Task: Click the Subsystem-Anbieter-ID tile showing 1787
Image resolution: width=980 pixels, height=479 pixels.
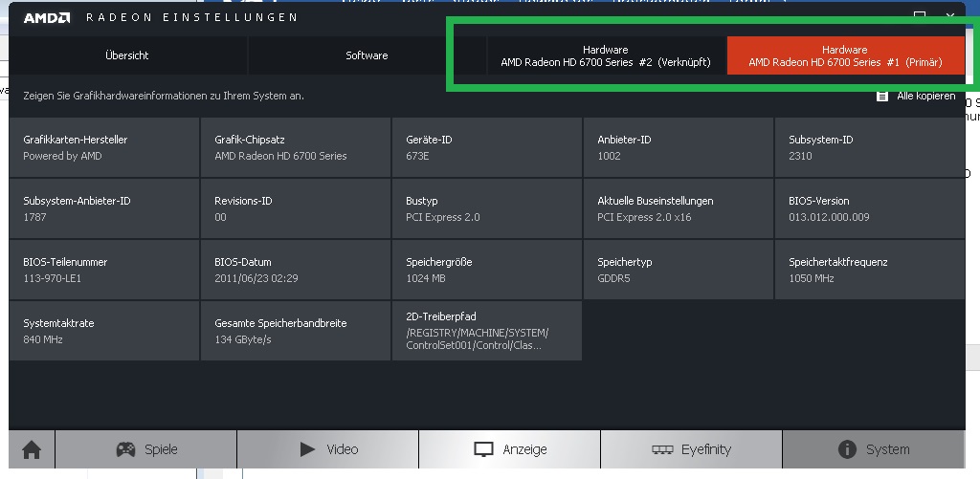Action: pyautogui.click(x=104, y=208)
